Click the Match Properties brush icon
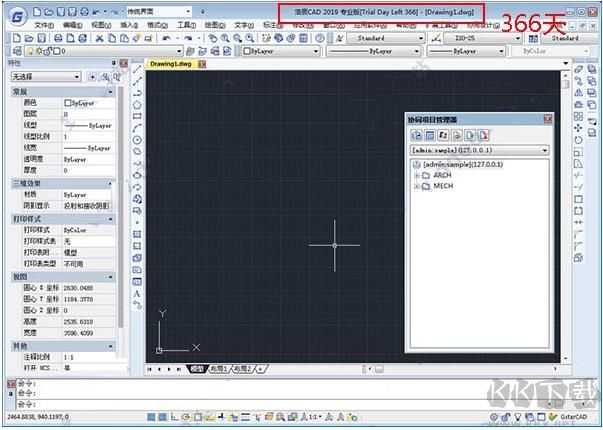603x430 pixels. tap(137, 38)
